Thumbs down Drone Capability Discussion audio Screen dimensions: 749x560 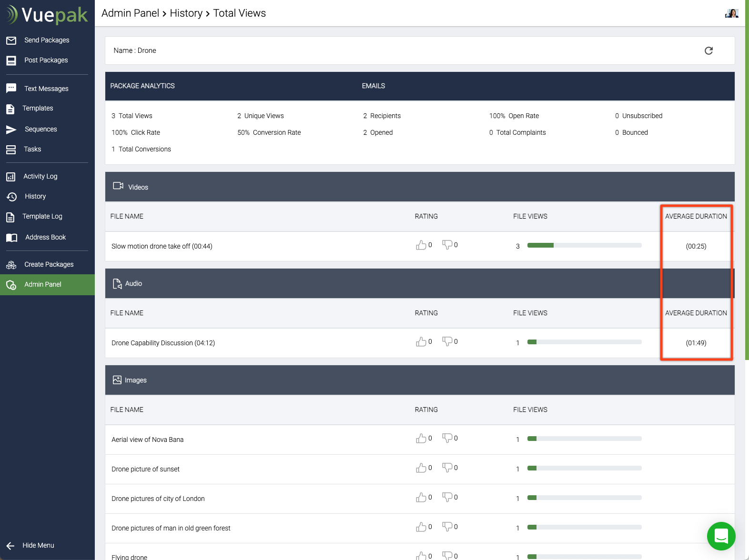click(447, 341)
